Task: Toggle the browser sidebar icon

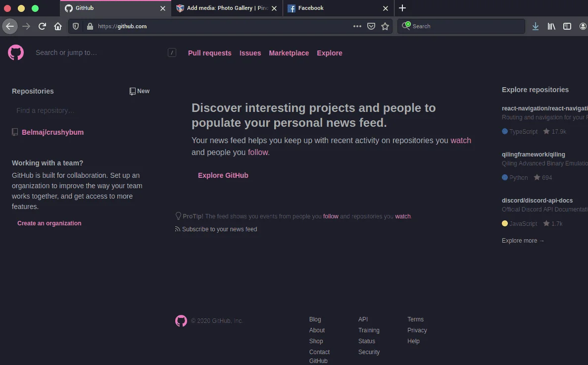Action: coord(567,26)
